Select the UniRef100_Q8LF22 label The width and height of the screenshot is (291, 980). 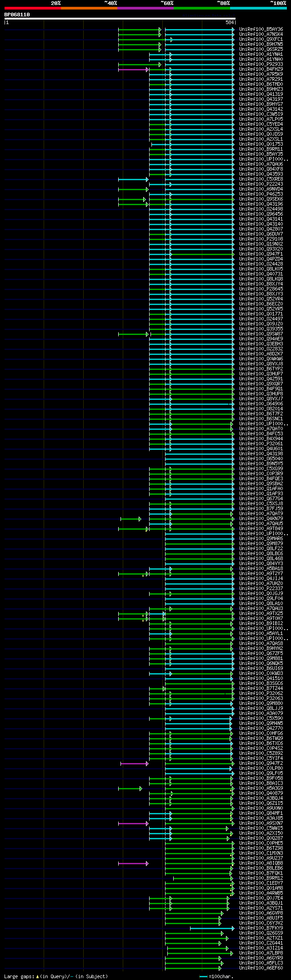click(261, 548)
